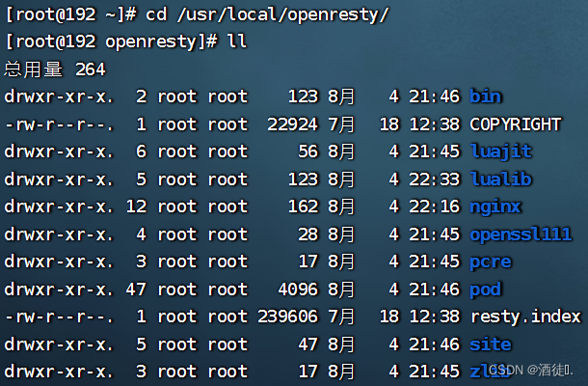The height and width of the screenshot is (386, 588).
Task: Click the 'll' command on second prompt
Action: tap(236, 41)
